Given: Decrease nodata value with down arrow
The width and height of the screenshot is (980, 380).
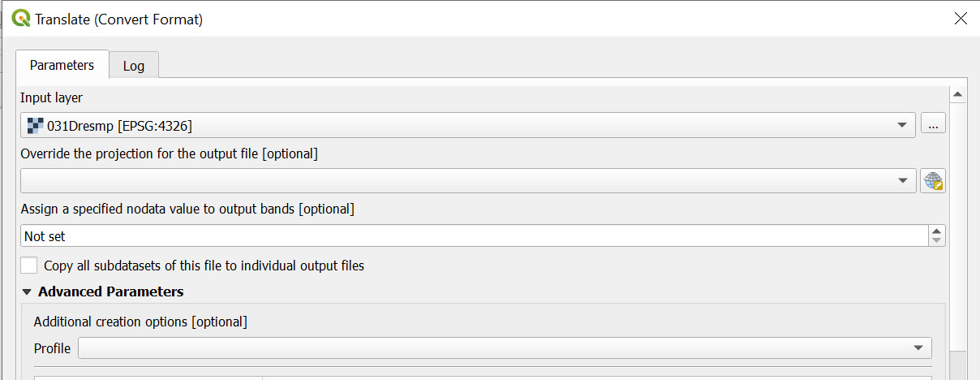Looking at the screenshot, I should click(937, 240).
